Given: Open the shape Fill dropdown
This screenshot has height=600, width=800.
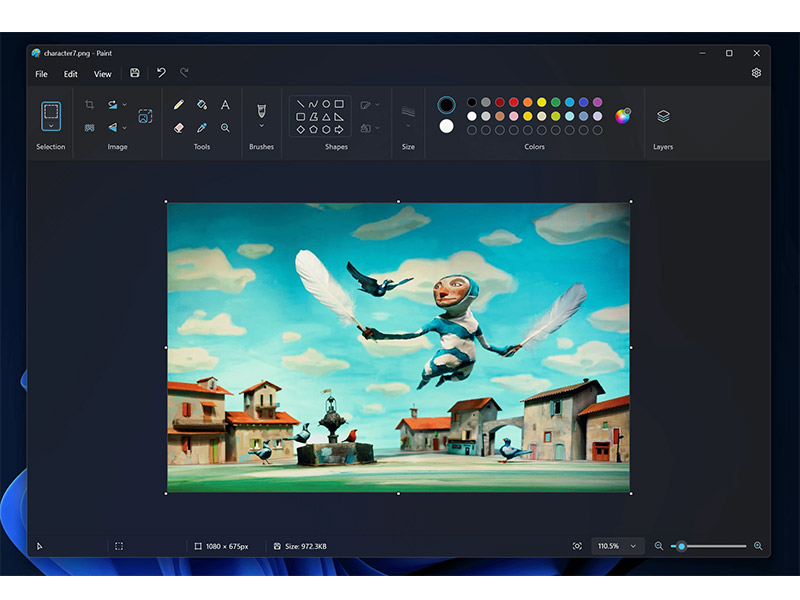Looking at the screenshot, I should click(370, 128).
